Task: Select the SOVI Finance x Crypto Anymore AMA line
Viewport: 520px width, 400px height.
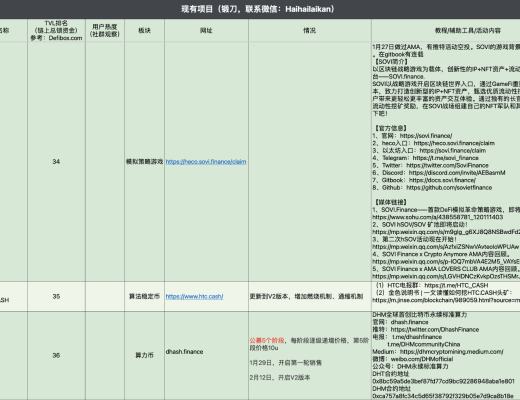Action: point(441,254)
